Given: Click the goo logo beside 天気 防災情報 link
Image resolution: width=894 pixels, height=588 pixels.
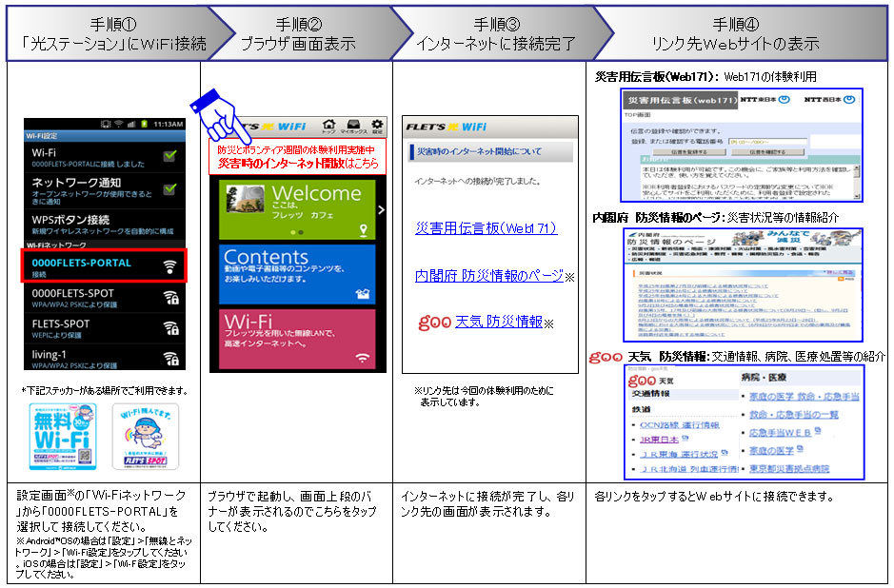Looking at the screenshot, I should click(434, 323).
